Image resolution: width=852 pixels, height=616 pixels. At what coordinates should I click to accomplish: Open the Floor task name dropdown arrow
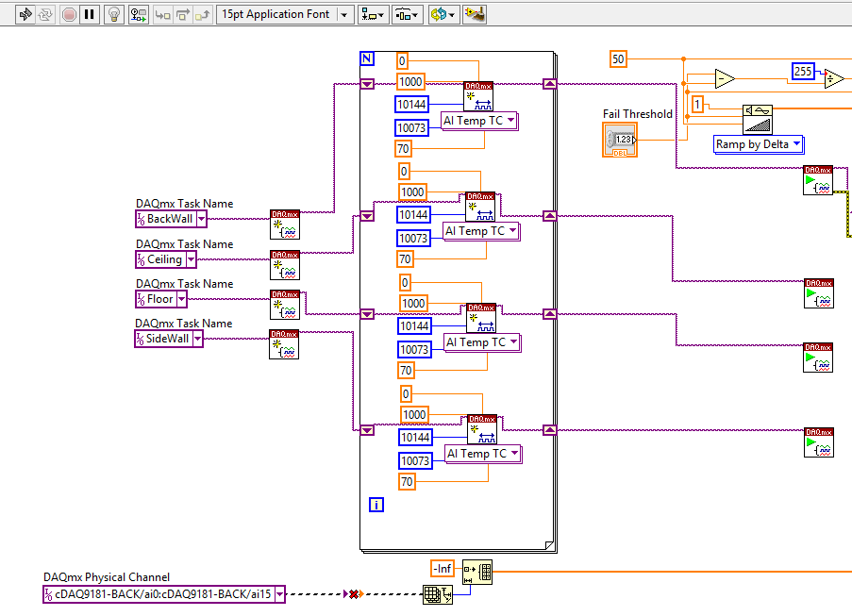pos(181,299)
